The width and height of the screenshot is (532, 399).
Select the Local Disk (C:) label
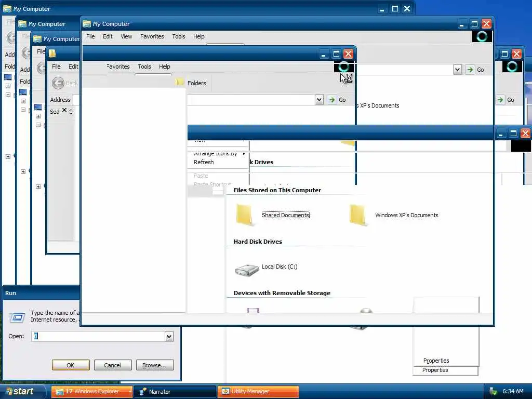(x=280, y=267)
